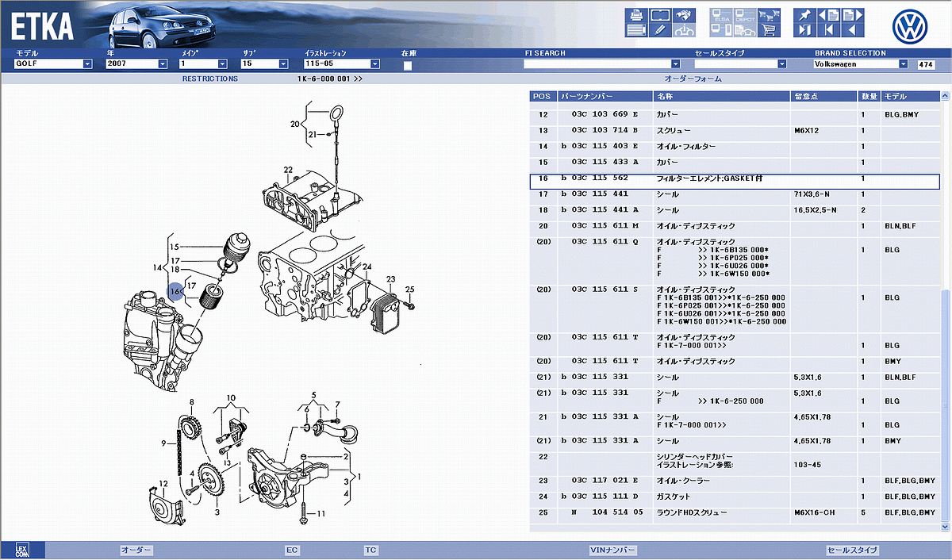The height and width of the screenshot is (560, 952).
Task: Select part number 03C 103 714 B
Action: click(x=605, y=130)
